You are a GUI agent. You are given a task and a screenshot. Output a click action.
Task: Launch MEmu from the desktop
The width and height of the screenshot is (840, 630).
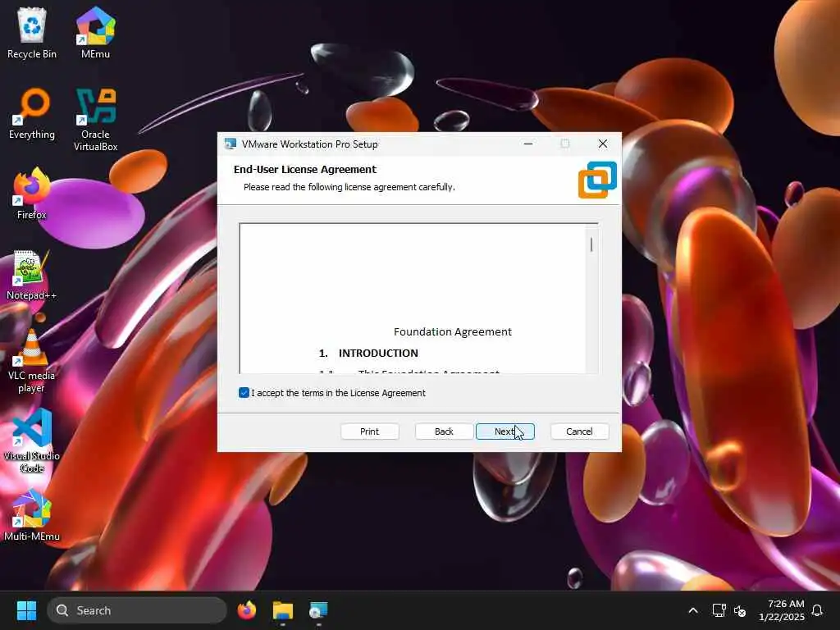pyautogui.click(x=95, y=32)
